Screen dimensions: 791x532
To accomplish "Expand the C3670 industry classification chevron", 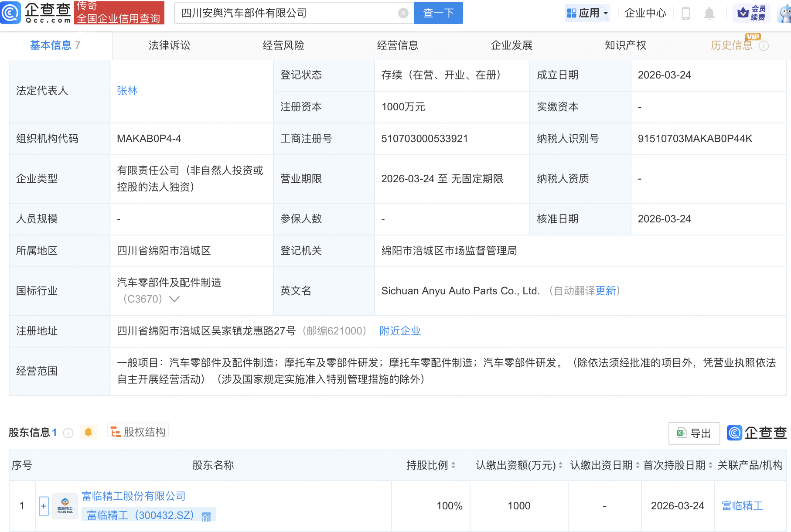I will (x=174, y=300).
